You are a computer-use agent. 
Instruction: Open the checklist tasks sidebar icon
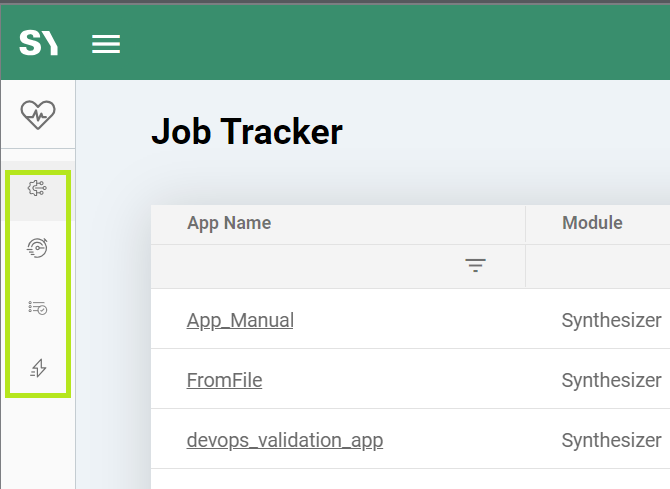[38, 308]
